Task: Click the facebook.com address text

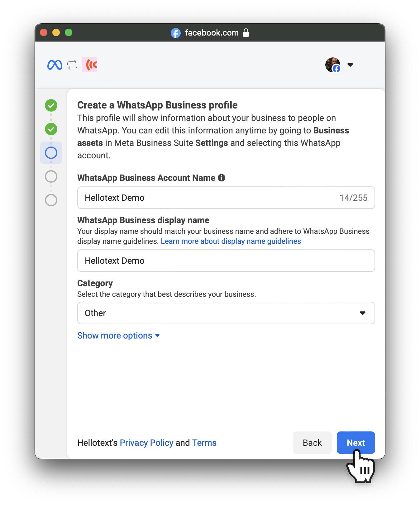Action: tap(212, 33)
